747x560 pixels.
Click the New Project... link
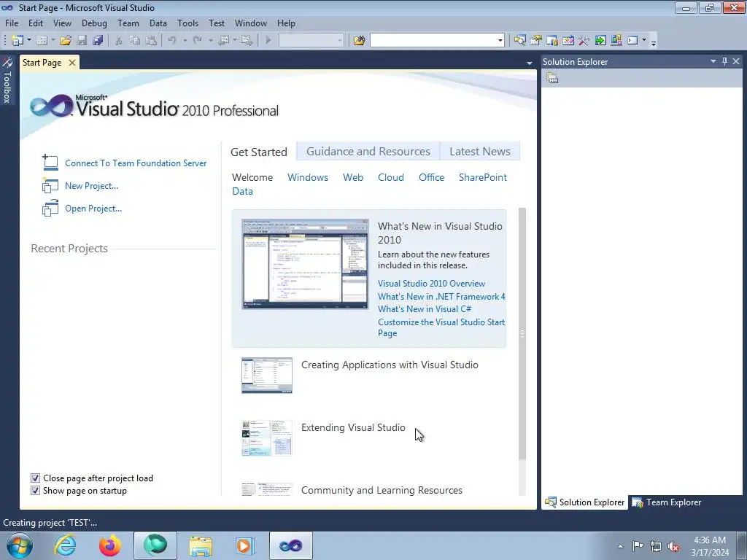(x=91, y=186)
